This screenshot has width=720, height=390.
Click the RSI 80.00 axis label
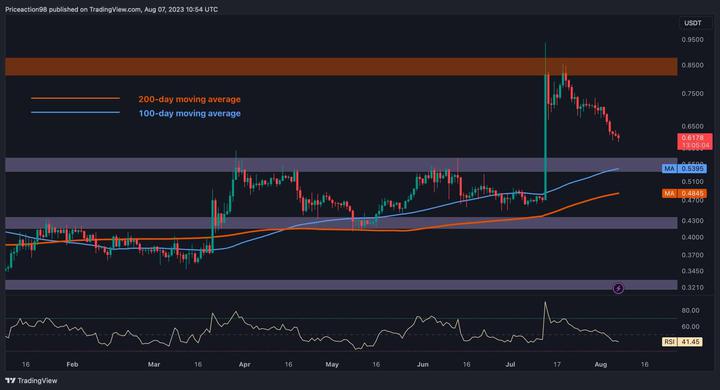[691, 311]
